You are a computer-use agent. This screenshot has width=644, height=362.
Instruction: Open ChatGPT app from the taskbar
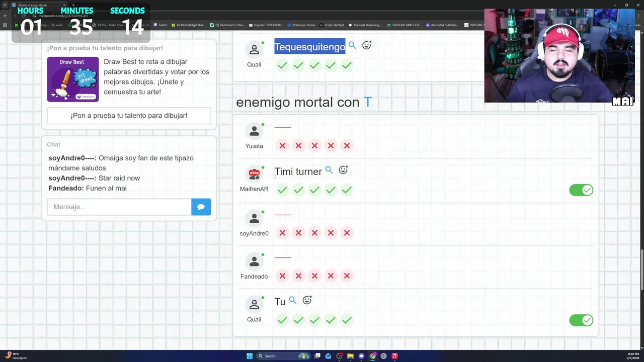click(x=383, y=356)
